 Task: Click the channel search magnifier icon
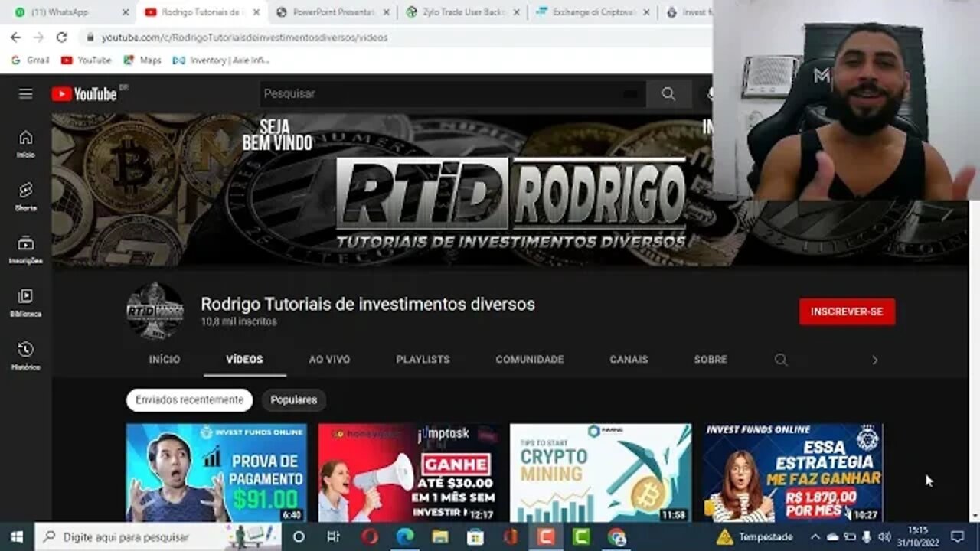[781, 360]
